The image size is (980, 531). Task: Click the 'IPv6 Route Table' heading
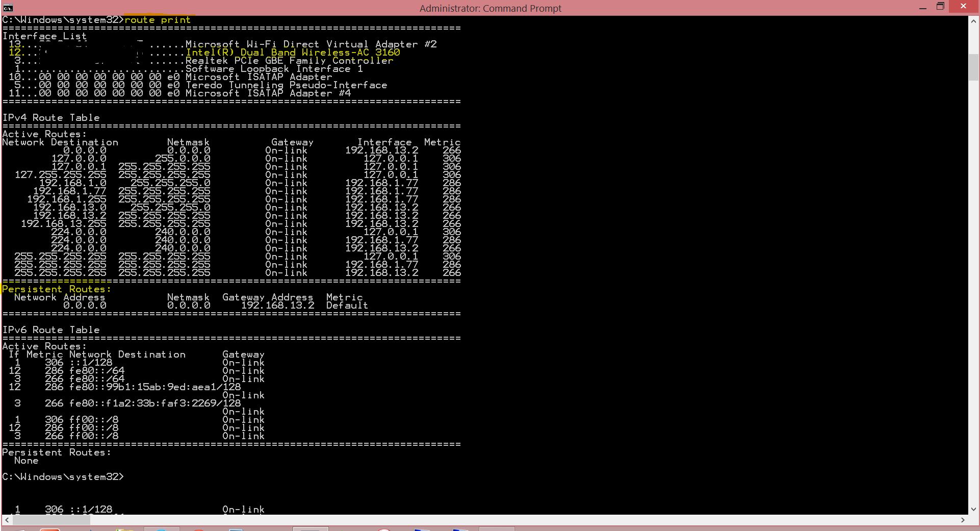[51, 330]
